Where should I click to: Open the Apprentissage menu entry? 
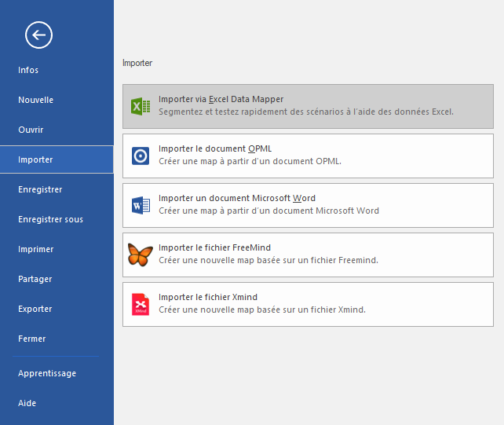tap(47, 373)
